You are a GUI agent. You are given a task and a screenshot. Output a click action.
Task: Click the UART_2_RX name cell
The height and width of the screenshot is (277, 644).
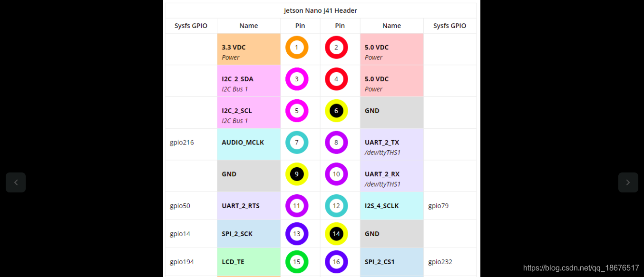tap(392, 176)
